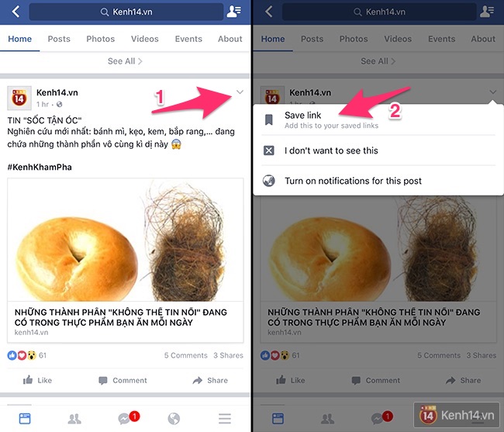The height and width of the screenshot is (432, 504).
Task: Open the News Feed icon in left bottom bar
Action: pyautogui.click(x=25, y=419)
